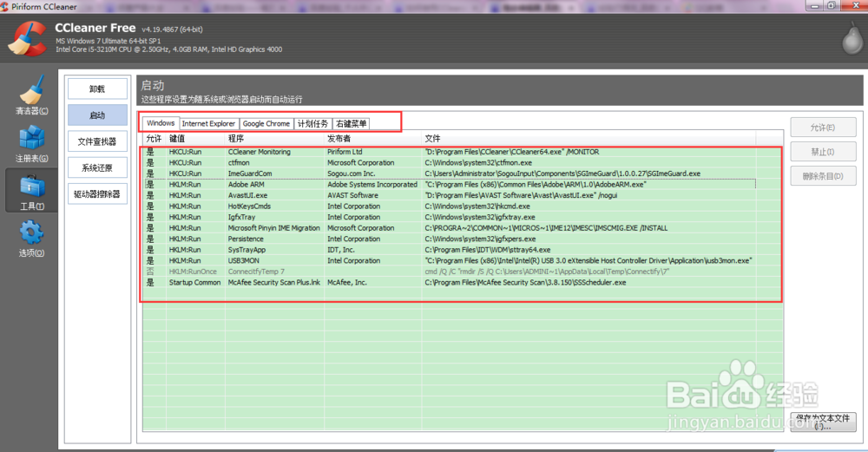868x452 pixels.
Task: Open the 卸载 (Uninstall) panel
Action: pos(97,88)
